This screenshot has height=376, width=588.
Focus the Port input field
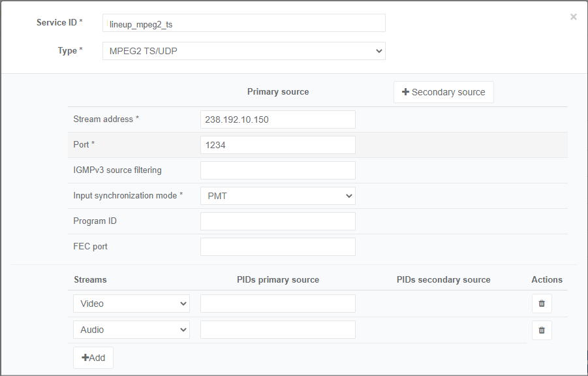(x=278, y=145)
